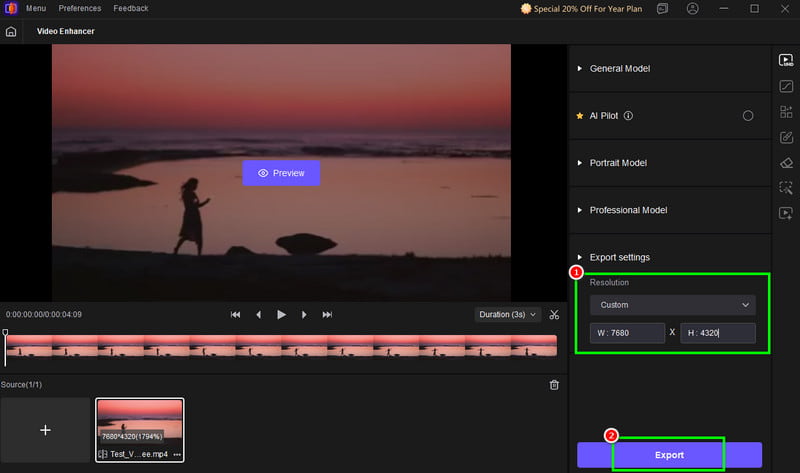Screen dimensions: 800x473
Task: Jump to the first frame
Action: click(235, 315)
